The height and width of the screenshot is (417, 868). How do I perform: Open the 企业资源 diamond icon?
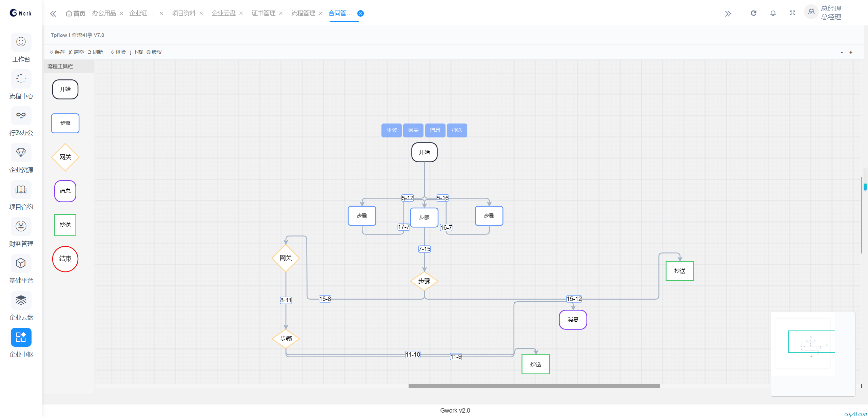[x=21, y=153]
